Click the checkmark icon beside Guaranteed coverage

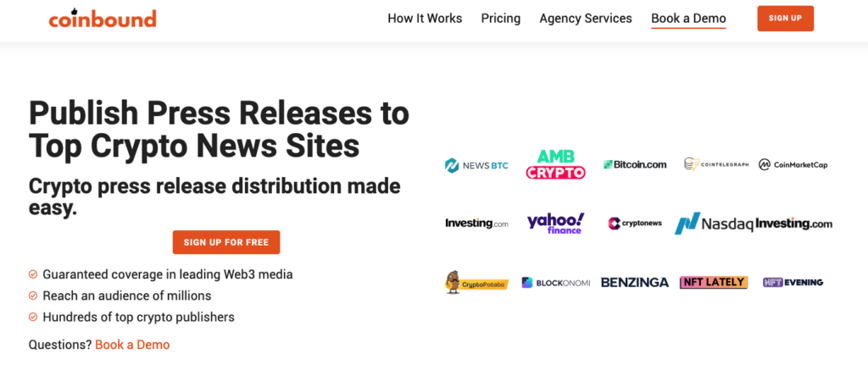coord(33,274)
